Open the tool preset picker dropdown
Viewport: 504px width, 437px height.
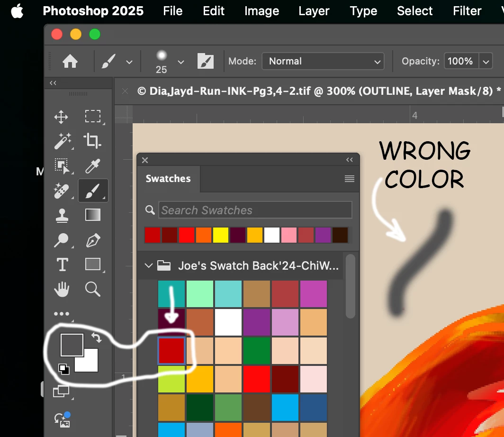pyautogui.click(x=129, y=62)
